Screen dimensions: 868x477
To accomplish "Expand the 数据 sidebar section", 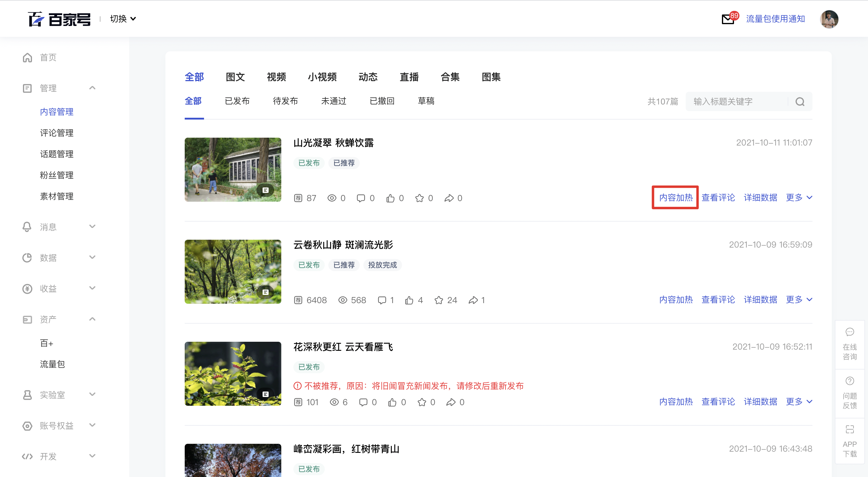I will [92, 258].
